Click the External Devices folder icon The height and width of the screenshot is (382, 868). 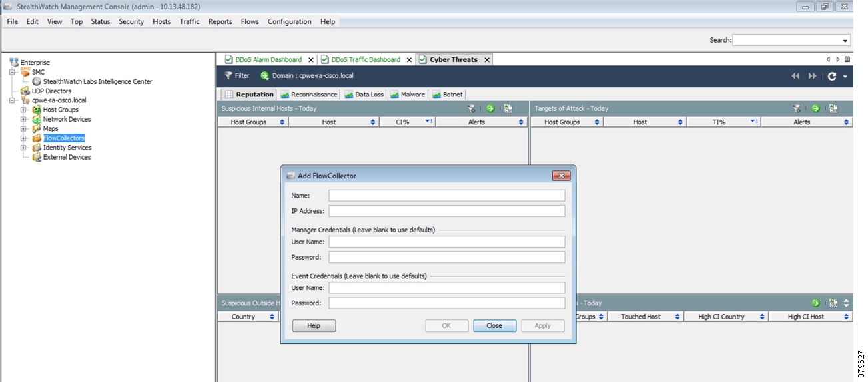click(37, 158)
